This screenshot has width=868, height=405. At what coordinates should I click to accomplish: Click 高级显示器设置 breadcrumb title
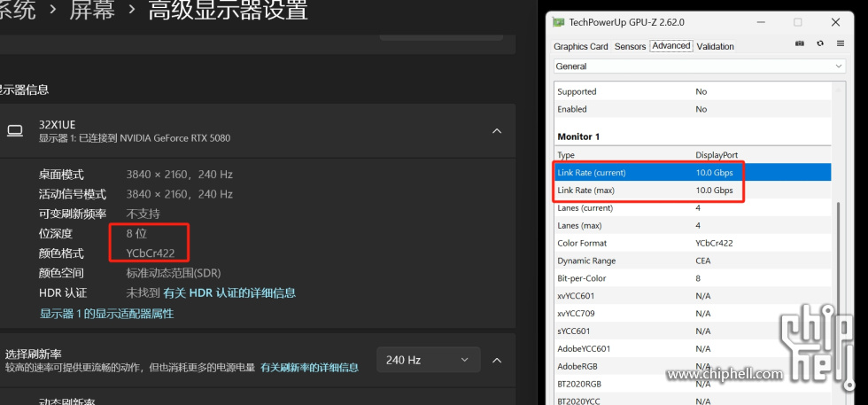point(228,11)
